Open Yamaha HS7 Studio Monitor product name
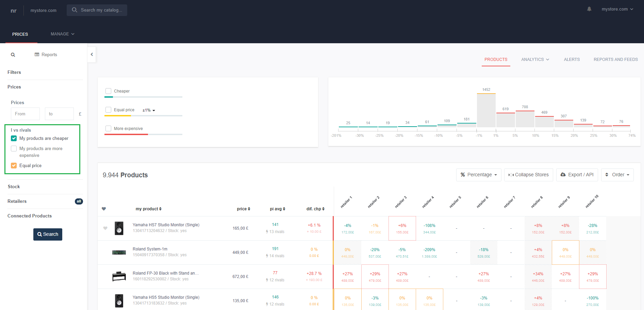This screenshot has height=310, width=644. pos(166,225)
